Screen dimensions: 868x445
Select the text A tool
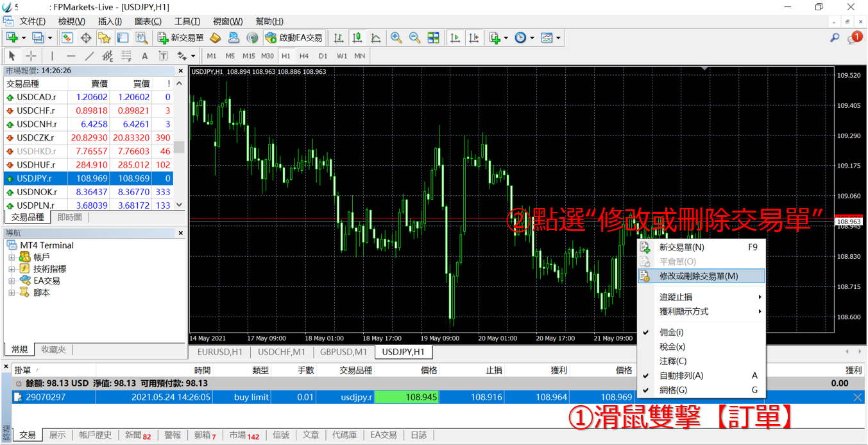145,56
